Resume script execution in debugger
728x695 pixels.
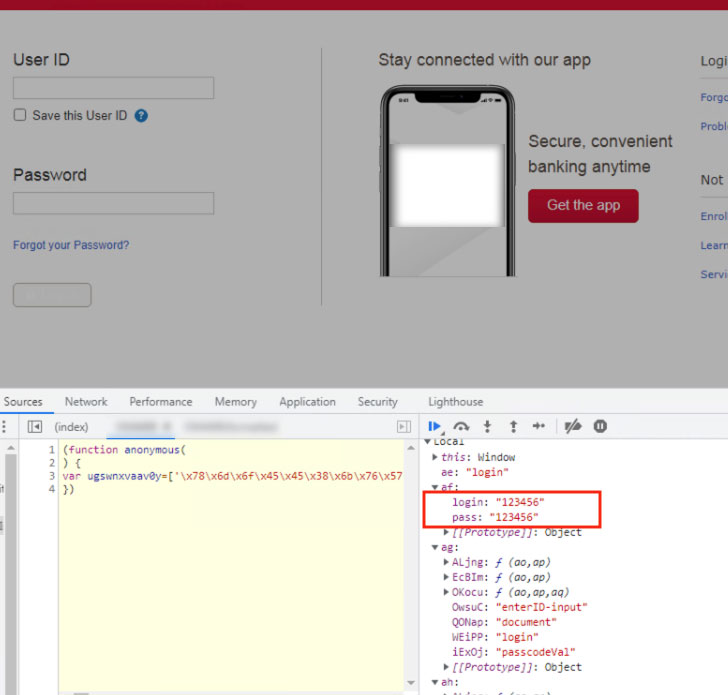(x=435, y=427)
